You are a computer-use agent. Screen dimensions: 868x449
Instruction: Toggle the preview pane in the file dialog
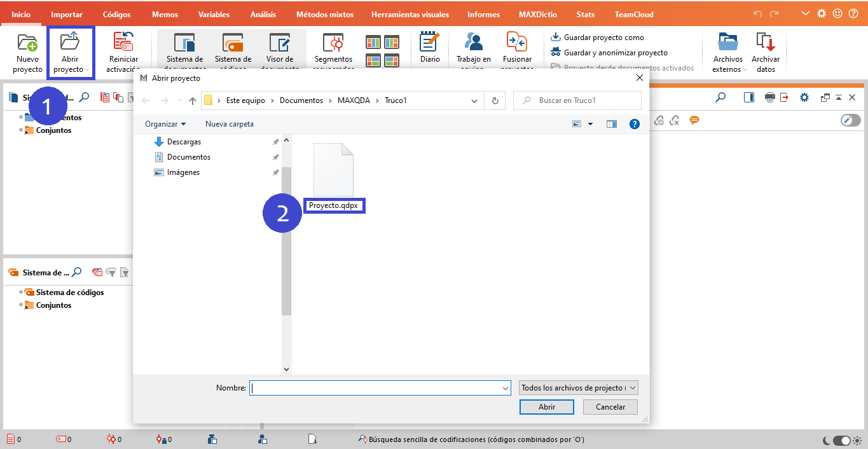click(612, 124)
